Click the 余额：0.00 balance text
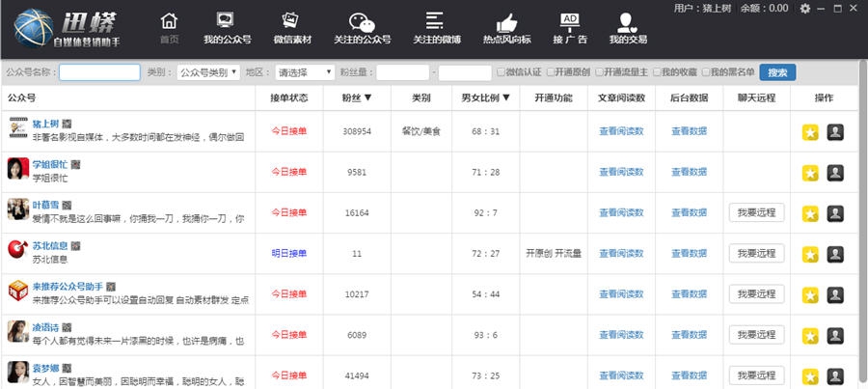The width and height of the screenshot is (868, 389). coord(765,9)
